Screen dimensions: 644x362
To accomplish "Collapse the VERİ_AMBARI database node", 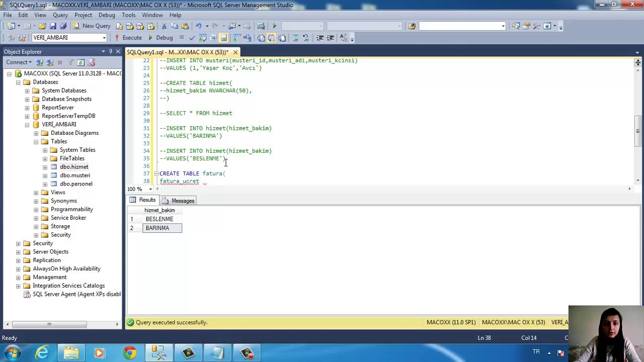I will pyautogui.click(x=27, y=125).
